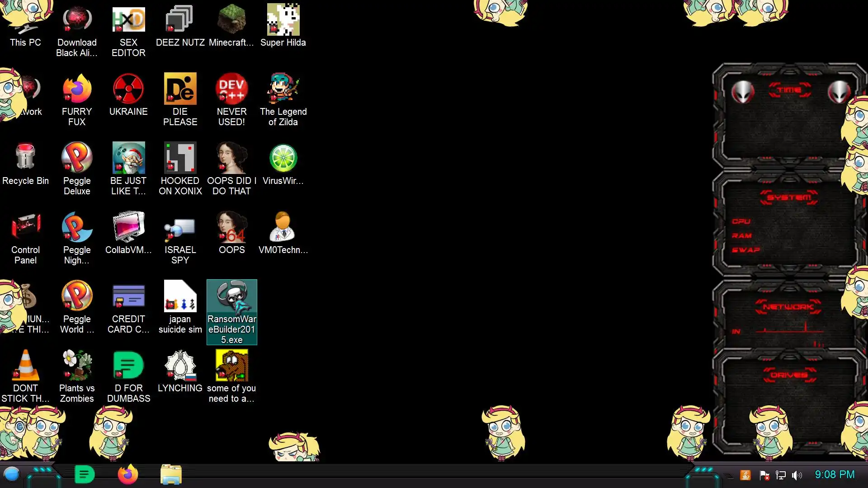
Task: Open the Start orb button
Action: (12, 474)
